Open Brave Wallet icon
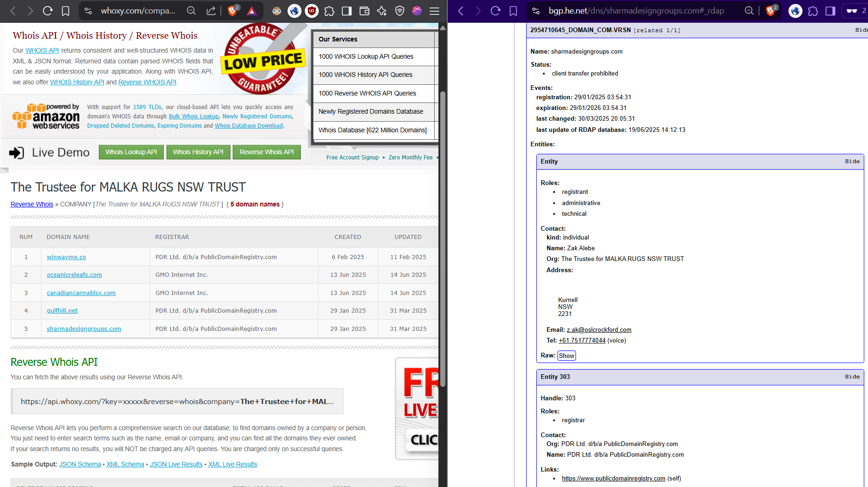Viewport: 868px width, 487px height. [364, 11]
